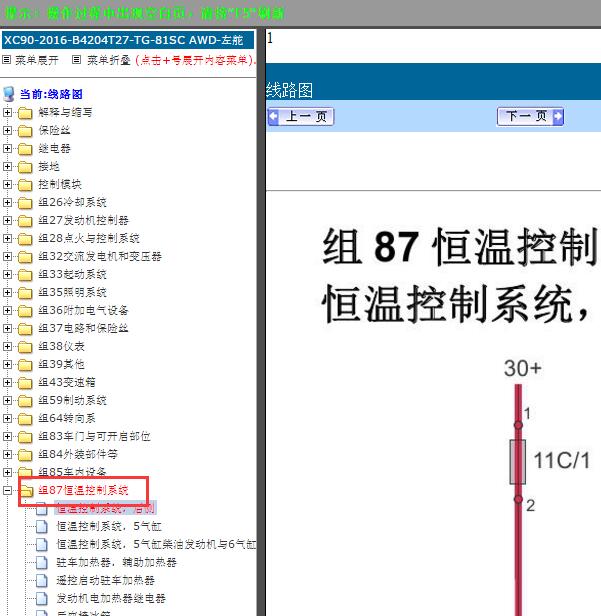This screenshot has width=601, height=616.
Task: Click the 当前:线路图 computer icon
Action: tap(9, 94)
